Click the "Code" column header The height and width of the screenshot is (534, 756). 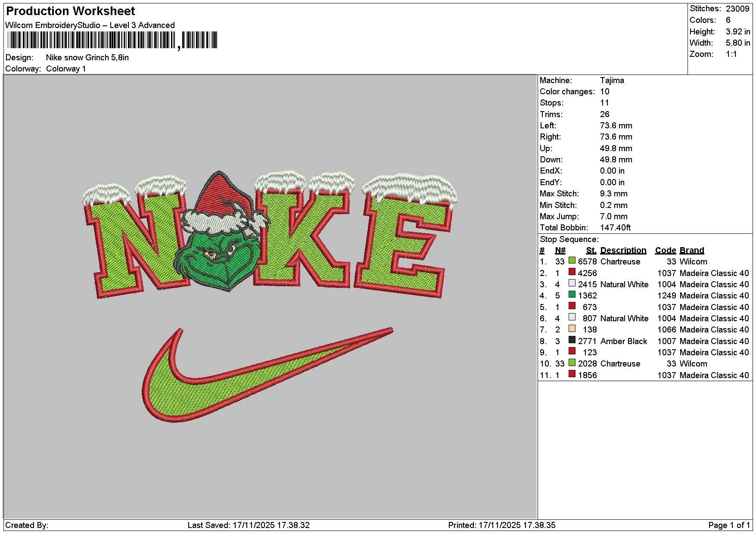[x=666, y=250]
